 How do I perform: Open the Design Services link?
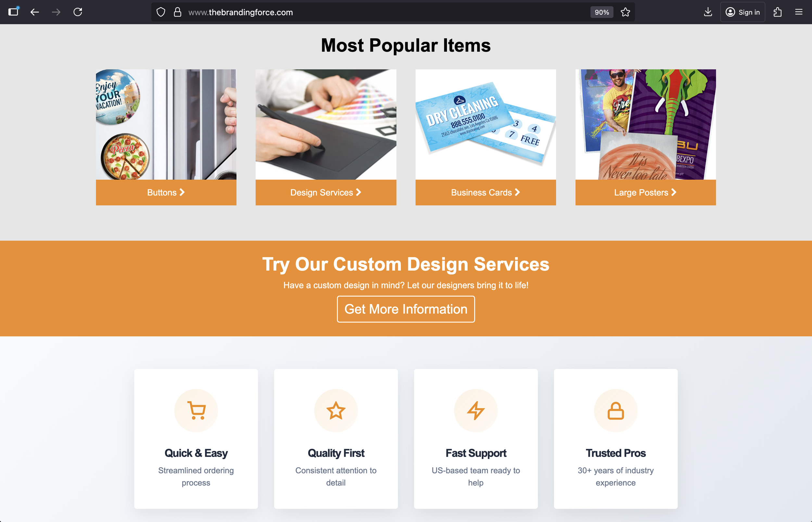326,193
